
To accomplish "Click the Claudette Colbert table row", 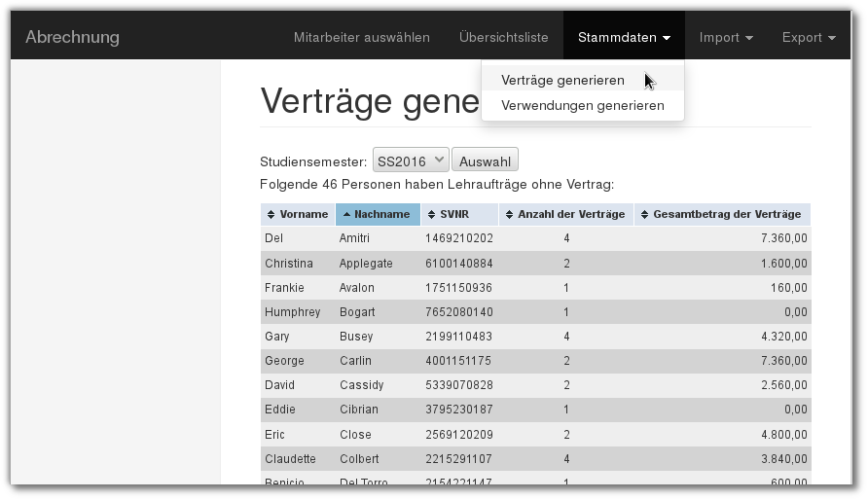I will pos(535,458).
